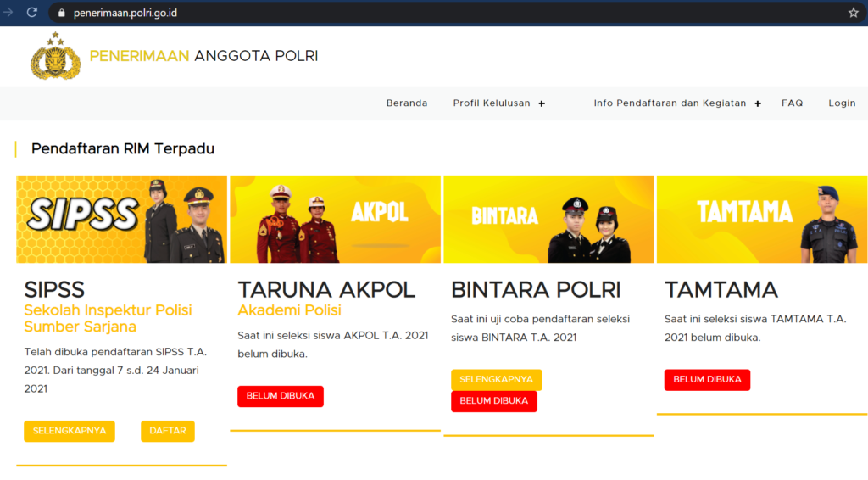
Task: Click BELUM DIBUKA button under TAMTAMA
Action: coord(707,380)
